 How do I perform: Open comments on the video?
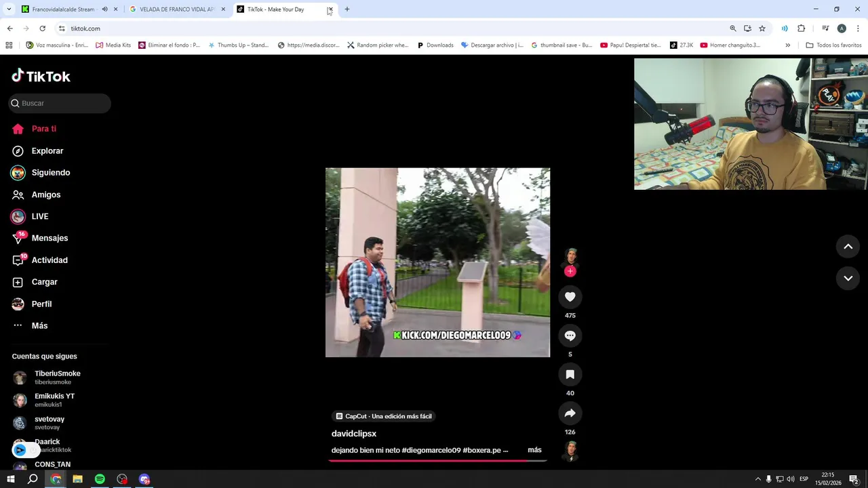click(570, 335)
